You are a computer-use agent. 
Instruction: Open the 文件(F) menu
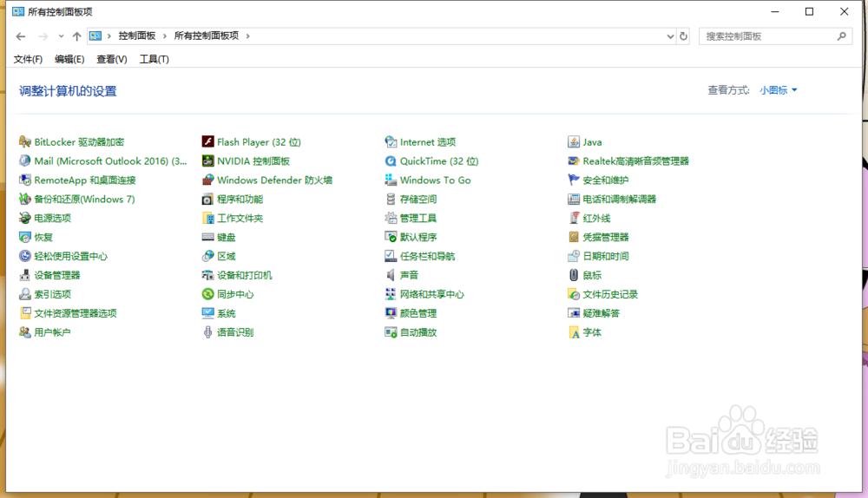click(x=28, y=59)
